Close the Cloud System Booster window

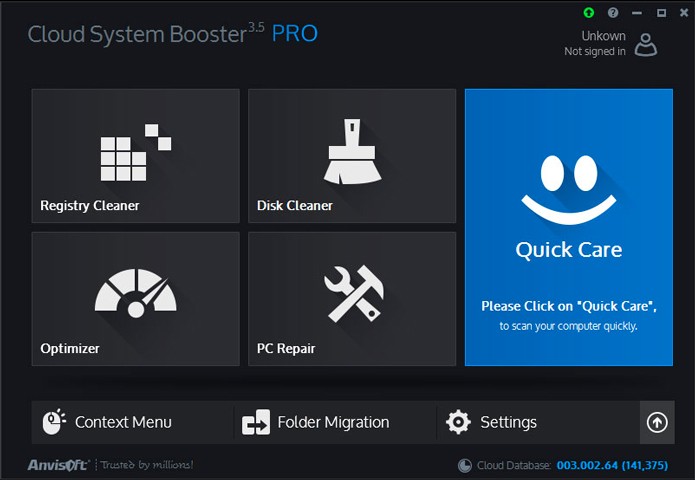click(x=684, y=13)
